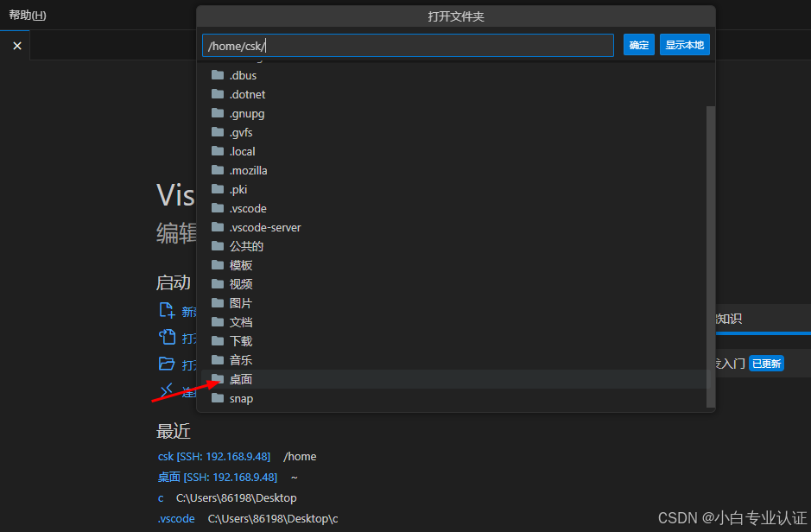Select the 桌面 folder in the dialog

coord(240,379)
